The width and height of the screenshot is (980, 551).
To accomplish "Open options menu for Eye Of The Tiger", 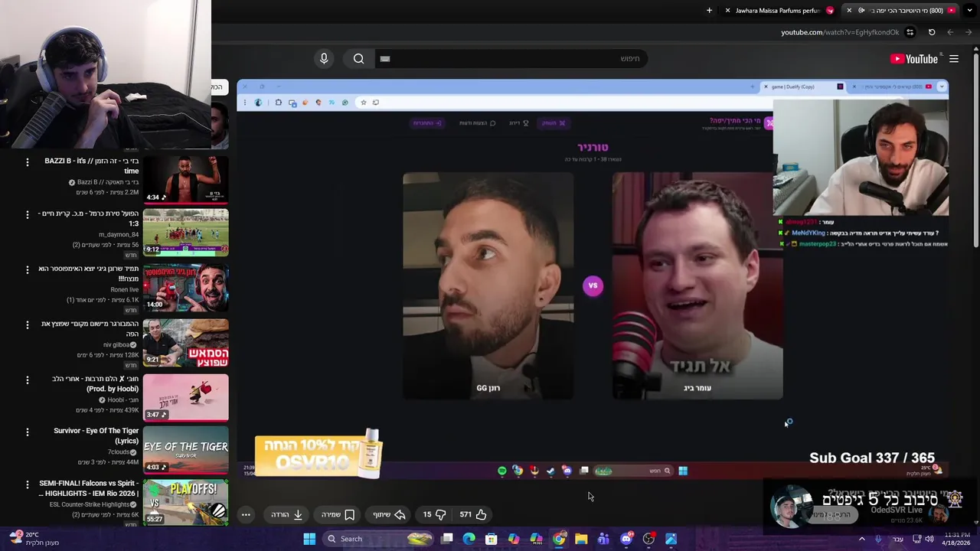I will tap(27, 432).
